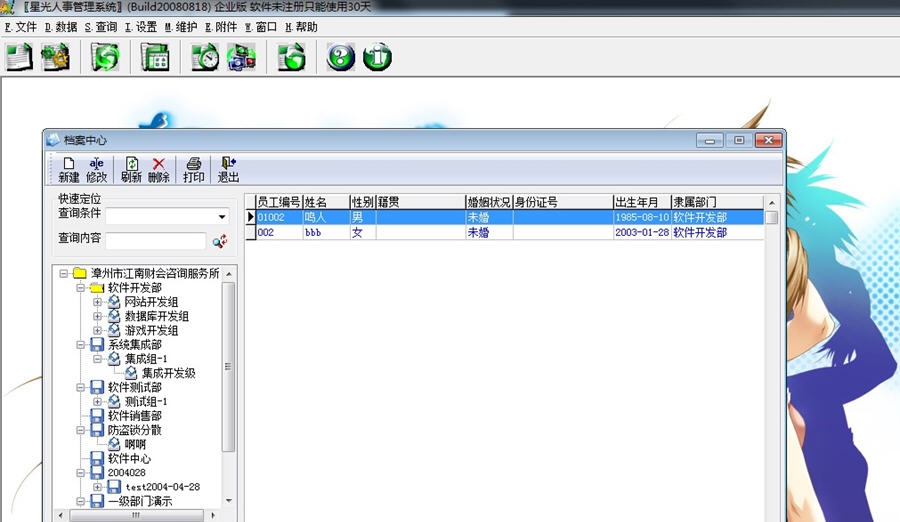900x522 pixels.
Task: Create a new record with 新建
Action: [x=69, y=170]
